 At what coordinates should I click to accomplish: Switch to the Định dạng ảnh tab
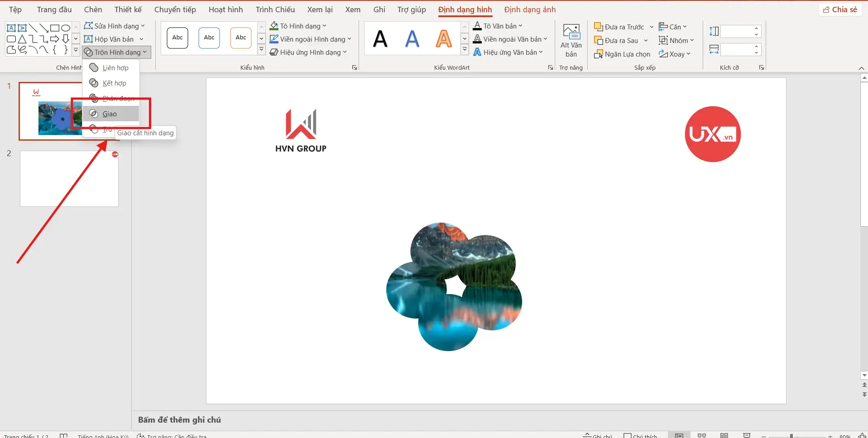[530, 10]
